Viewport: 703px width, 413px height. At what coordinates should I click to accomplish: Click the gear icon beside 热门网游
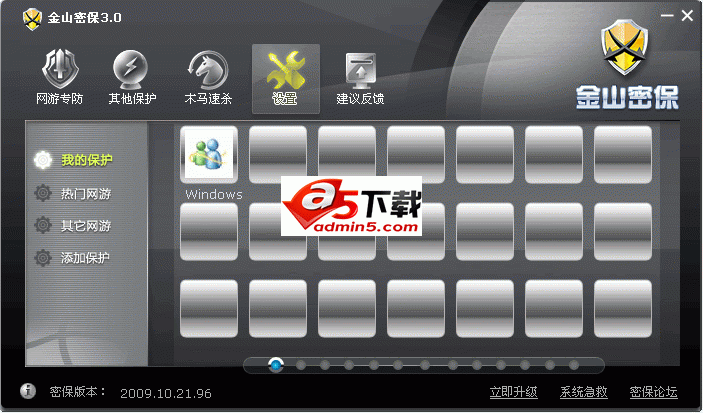pyautogui.click(x=43, y=193)
